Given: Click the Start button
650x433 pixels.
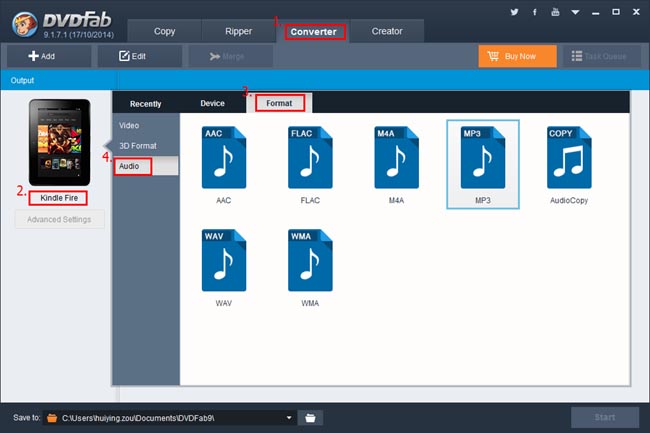Looking at the screenshot, I should point(605,417).
